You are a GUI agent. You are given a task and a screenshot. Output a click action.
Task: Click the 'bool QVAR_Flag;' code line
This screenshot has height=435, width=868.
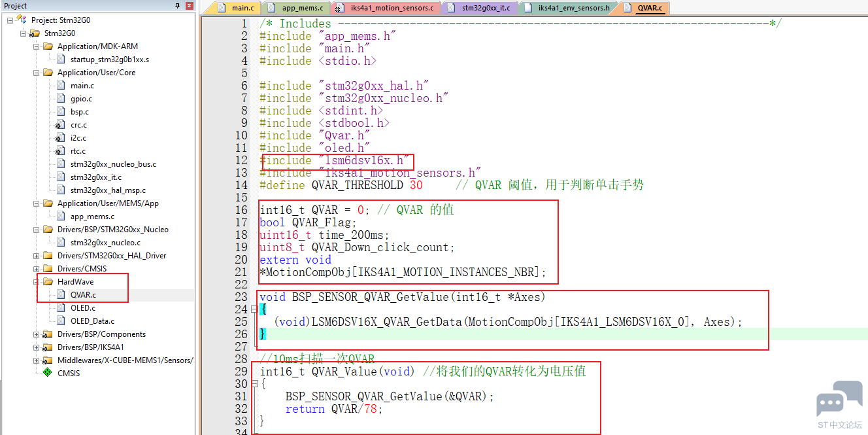[309, 222]
